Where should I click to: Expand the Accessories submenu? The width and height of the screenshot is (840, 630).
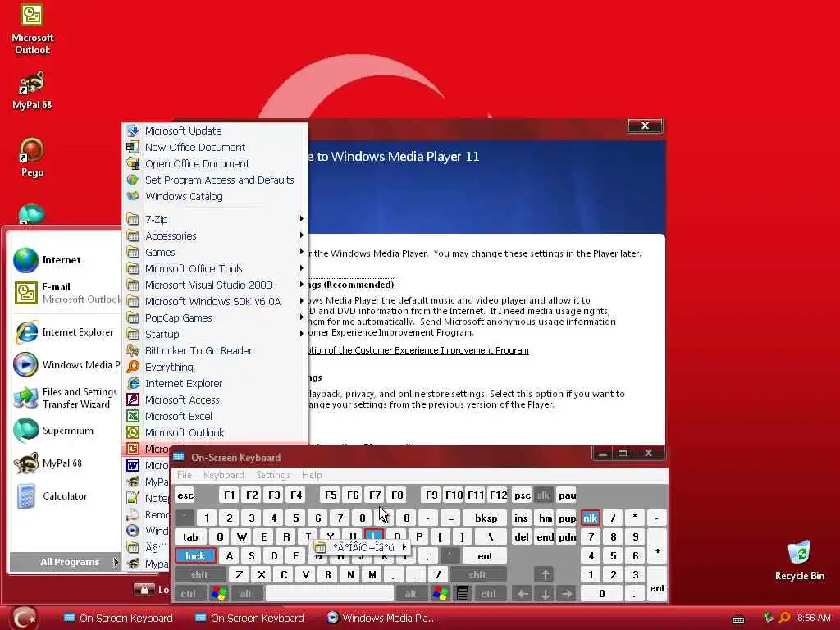click(x=216, y=235)
